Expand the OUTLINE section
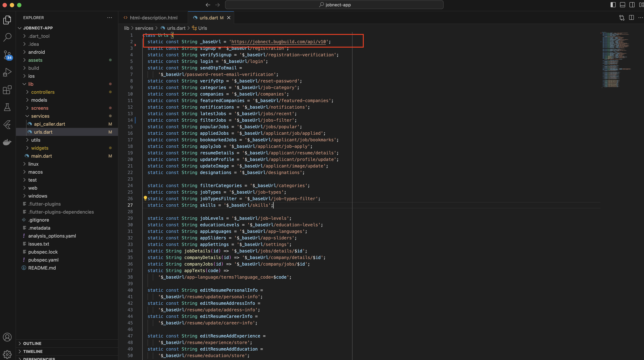This screenshot has width=644, height=360. pos(32,343)
